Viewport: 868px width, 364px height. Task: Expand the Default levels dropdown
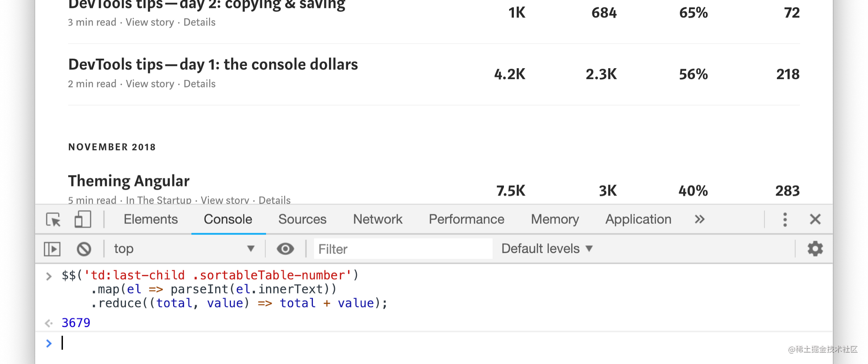[x=547, y=249]
